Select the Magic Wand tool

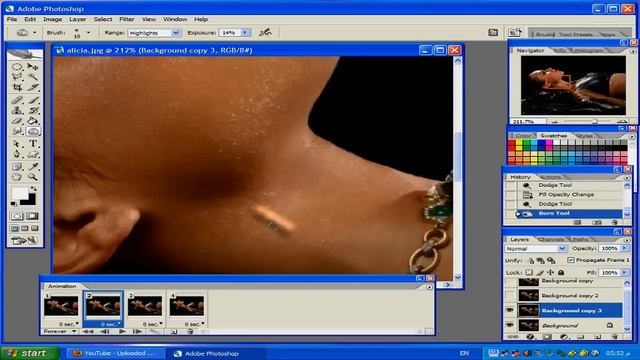click(33, 77)
